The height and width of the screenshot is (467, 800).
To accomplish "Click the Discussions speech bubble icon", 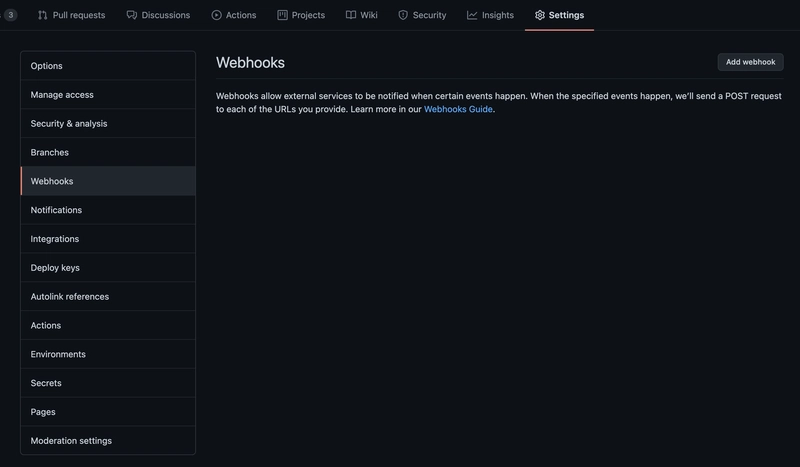I will [132, 15].
